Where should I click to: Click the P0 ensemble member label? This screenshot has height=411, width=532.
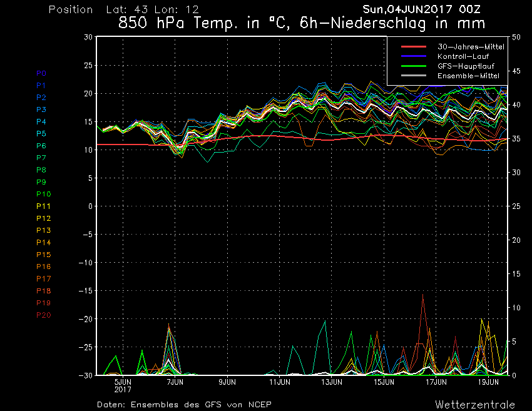click(x=41, y=73)
